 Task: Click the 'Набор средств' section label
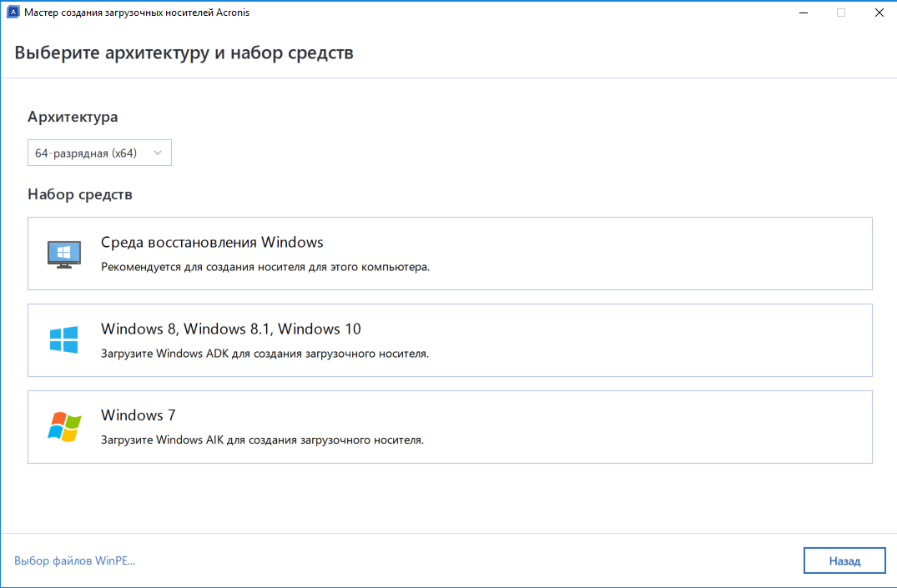tap(80, 194)
